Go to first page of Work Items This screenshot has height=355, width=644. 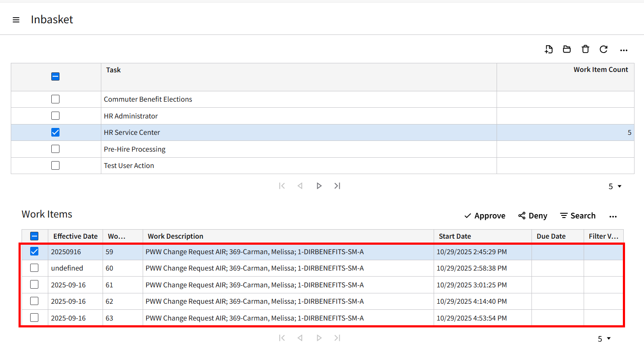pyautogui.click(x=282, y=338)
